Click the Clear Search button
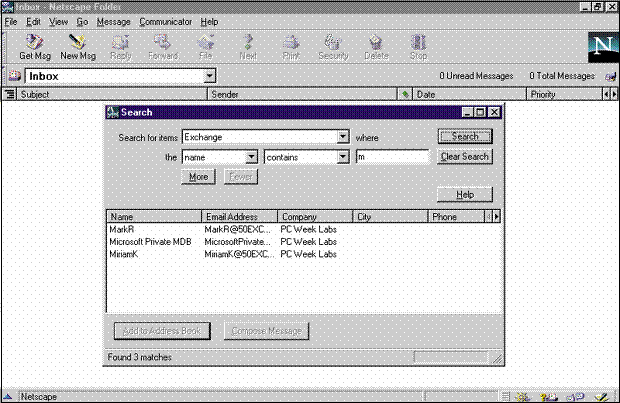Image resolution: width=620 pixels, height=403 pixels. (465, 157)
